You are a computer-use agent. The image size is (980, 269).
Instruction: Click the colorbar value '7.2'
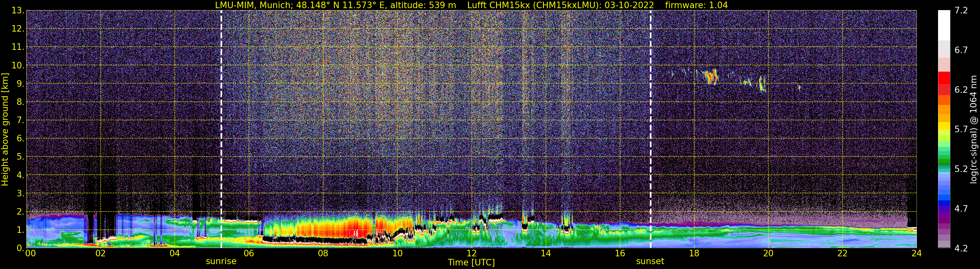point(961,11)
